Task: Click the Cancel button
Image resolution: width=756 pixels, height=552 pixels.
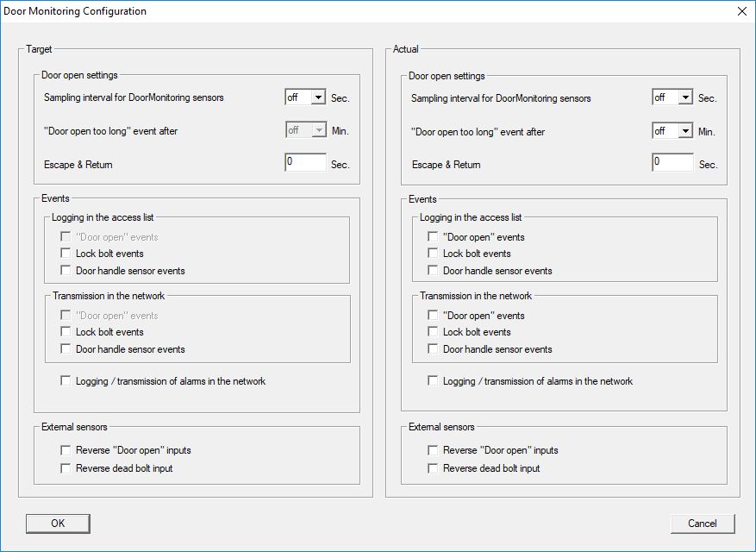Action: tap(702, 524)
